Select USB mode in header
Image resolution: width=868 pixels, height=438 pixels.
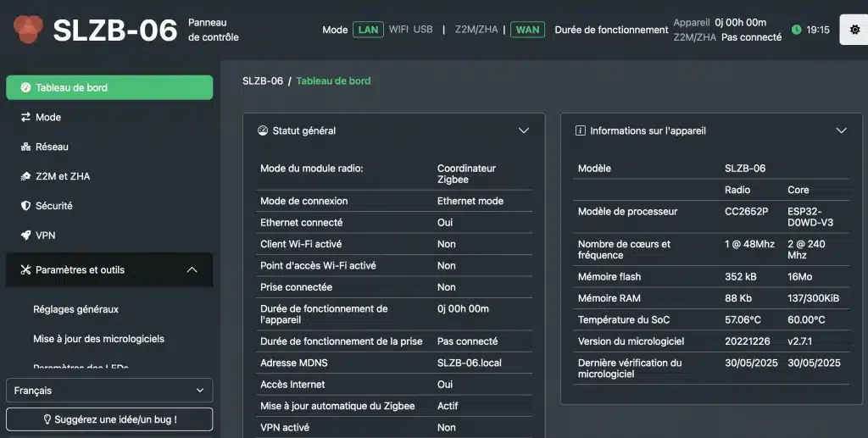pos(423,30)
